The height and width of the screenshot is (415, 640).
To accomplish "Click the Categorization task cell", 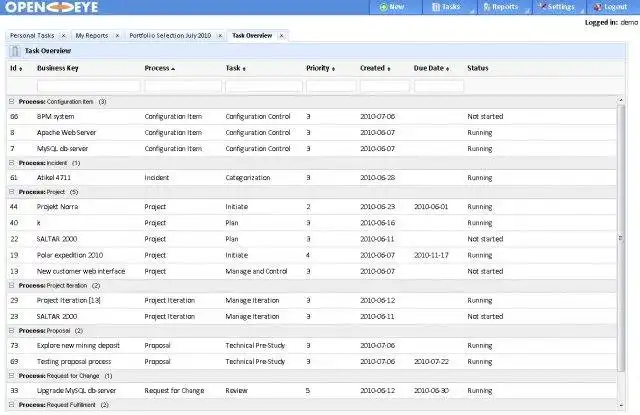I will tap(248, 178).
